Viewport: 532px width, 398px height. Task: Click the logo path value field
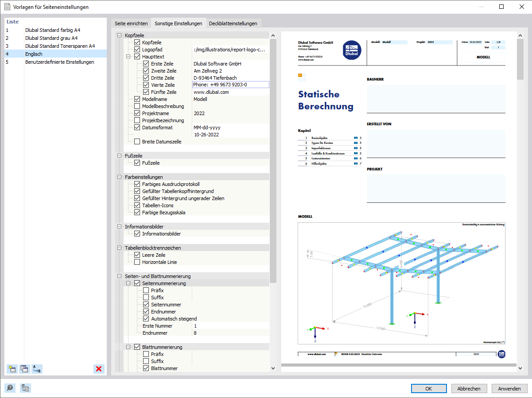(x=230, y=50)
